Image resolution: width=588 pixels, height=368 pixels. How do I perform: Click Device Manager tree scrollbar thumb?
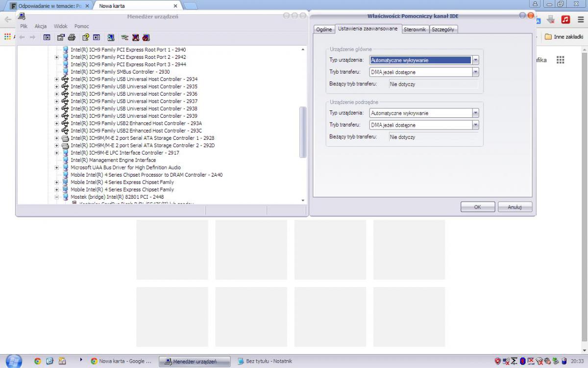[303, 132]
